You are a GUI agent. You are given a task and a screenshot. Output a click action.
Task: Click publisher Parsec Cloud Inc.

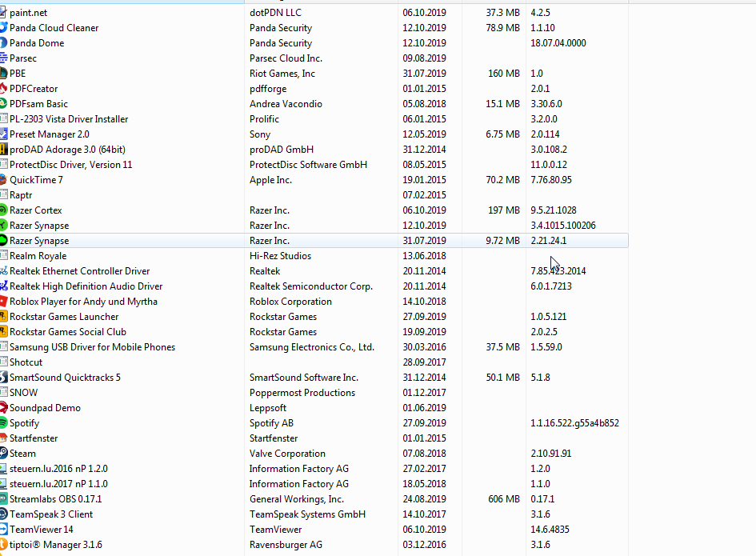coord(286,58)
